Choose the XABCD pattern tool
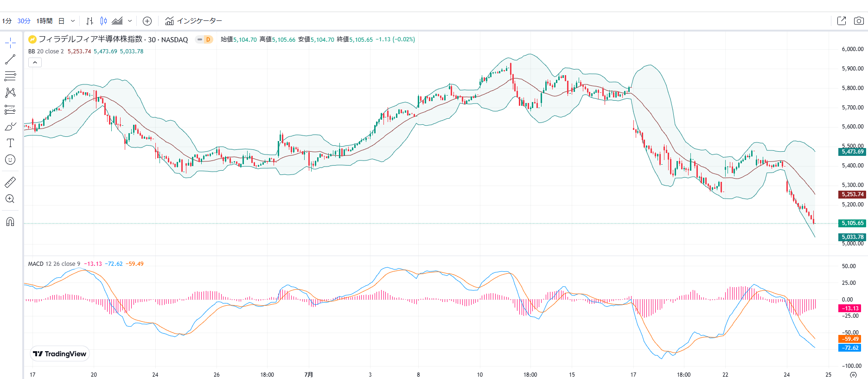 click(10, 93)
